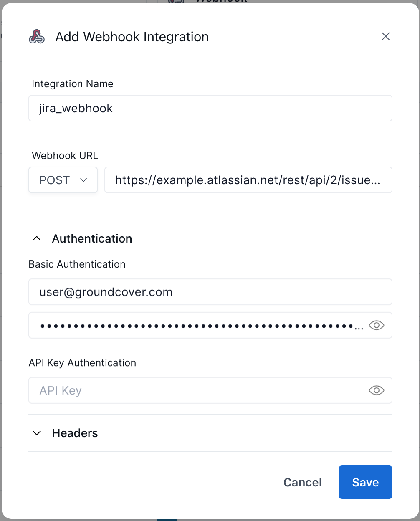The height and width of the screenshot is (521, 420).
Task: Click the Webhook URL text field
Action: 248,180
